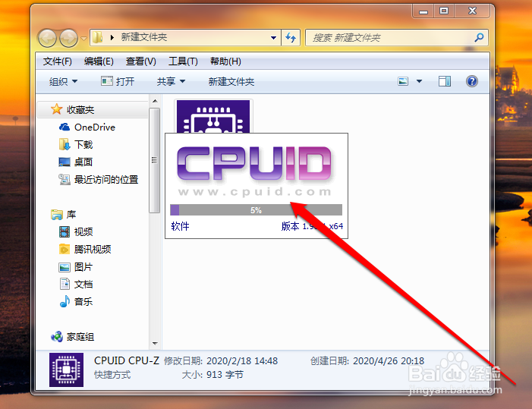The image size is (532, 409).
Task: Open the address bar history dropdown
Action: [x=273, y=38]
